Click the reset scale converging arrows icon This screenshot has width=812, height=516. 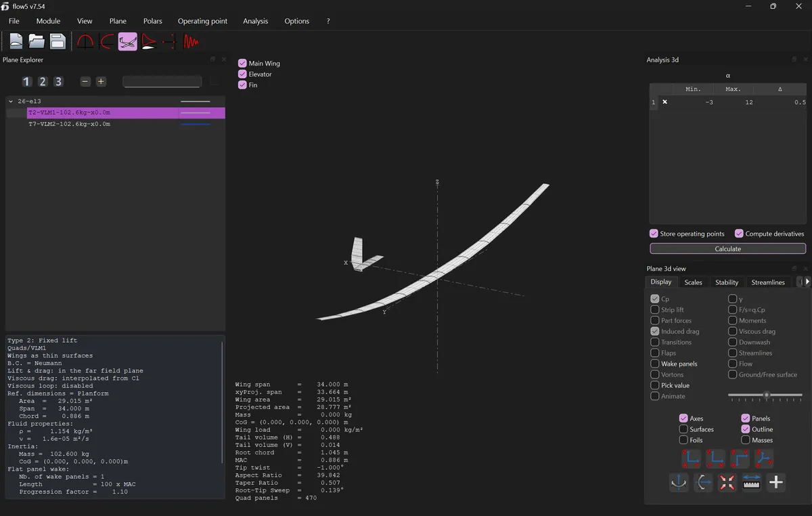[x=727, y=482]
